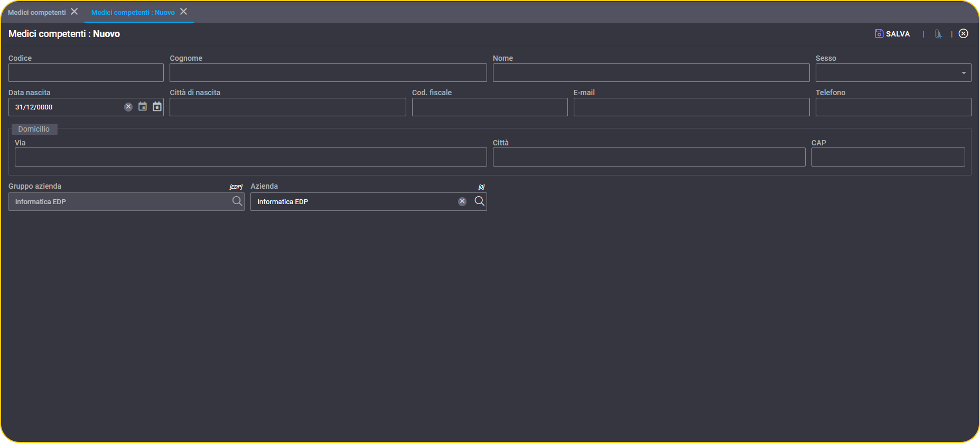Click the Domicilio group label
The image size is (980, 443).
pos(34,129)
